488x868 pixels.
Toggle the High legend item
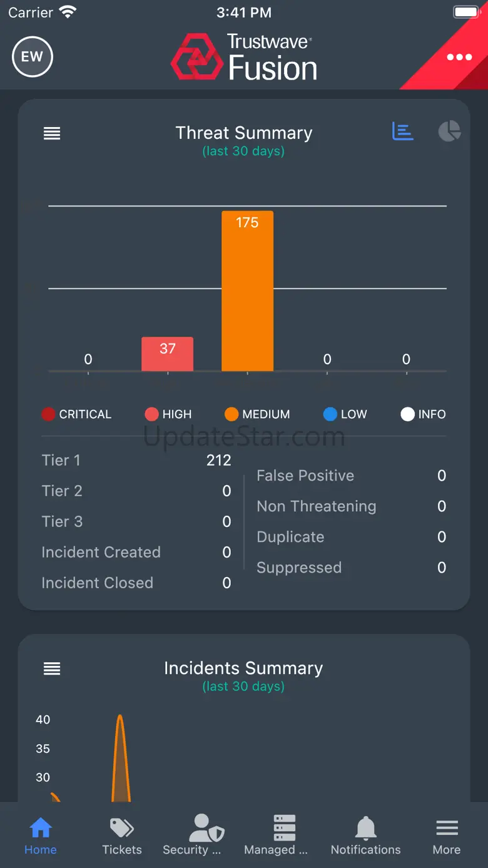click(x=168, y=414)
